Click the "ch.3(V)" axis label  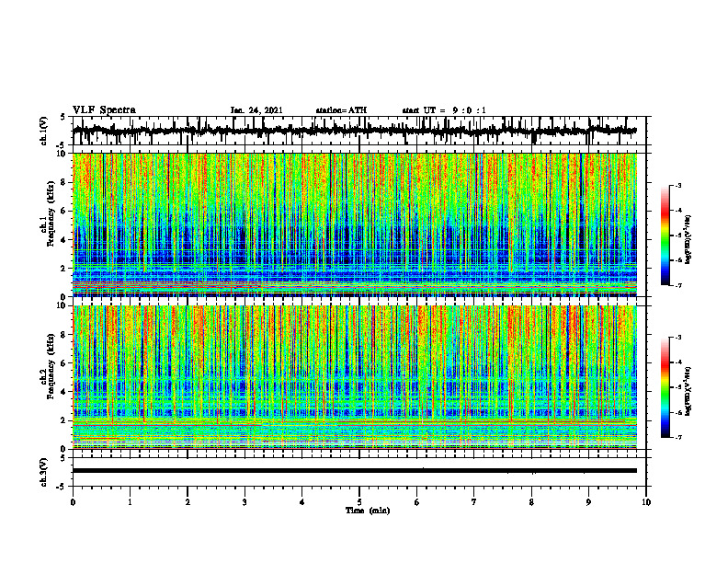coord(44,472)
